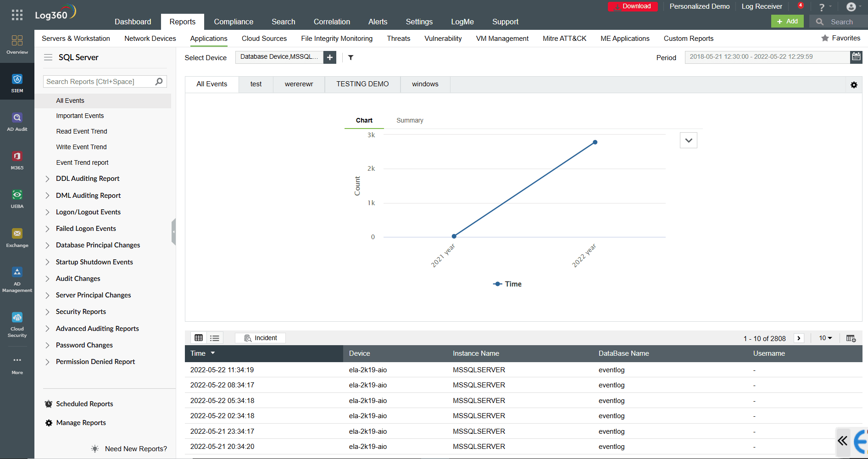Create an Incident from events
This screenshot has width=868, height=459.
[x=260, y=338]
